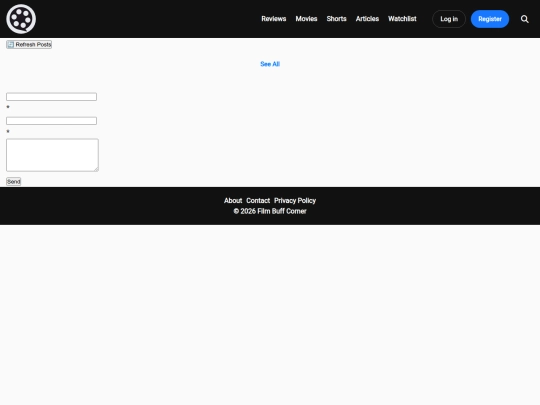
Task: Submit the form with Send
Action: pos(13,181)
